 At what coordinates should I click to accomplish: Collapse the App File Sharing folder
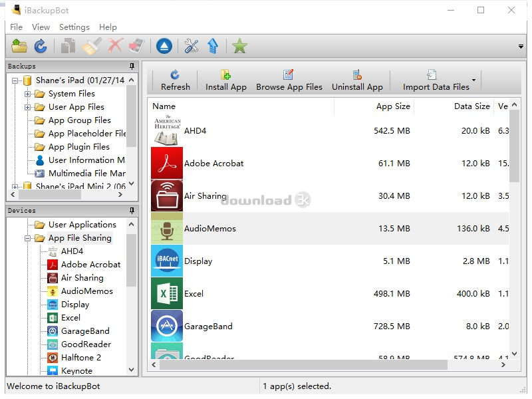[27, 238]
